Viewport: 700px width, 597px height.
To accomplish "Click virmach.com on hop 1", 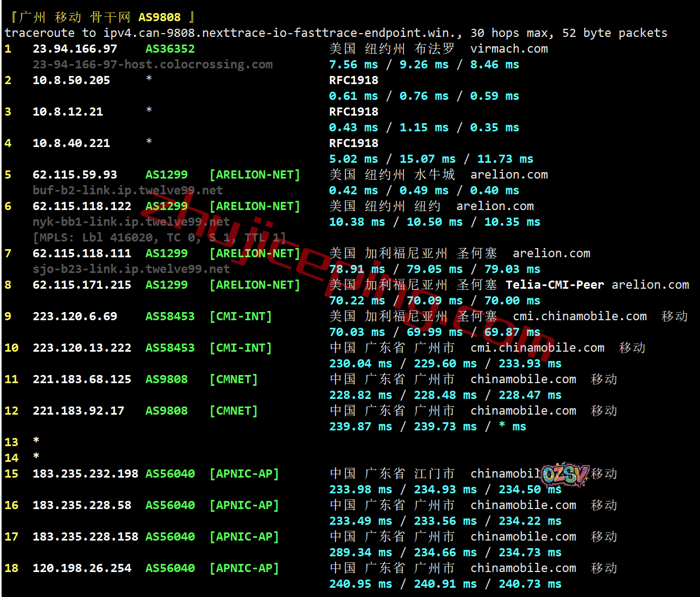I will 509,49.
